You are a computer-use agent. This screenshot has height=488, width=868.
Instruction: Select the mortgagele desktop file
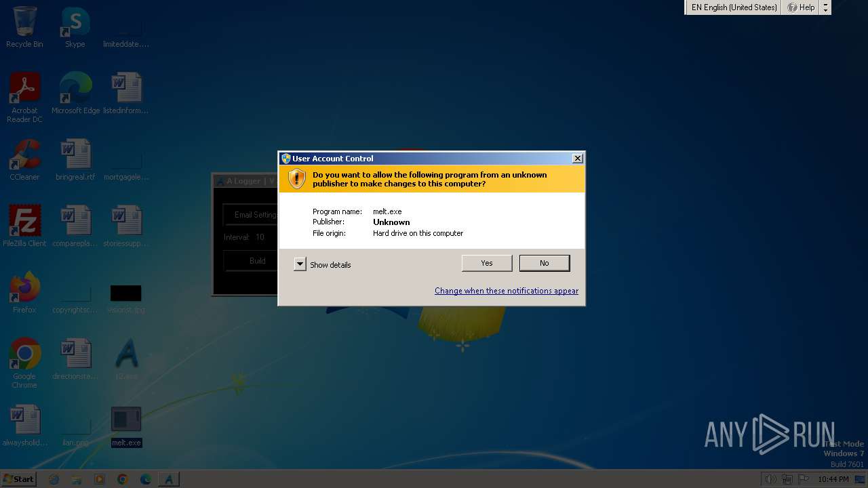(126, 166)
